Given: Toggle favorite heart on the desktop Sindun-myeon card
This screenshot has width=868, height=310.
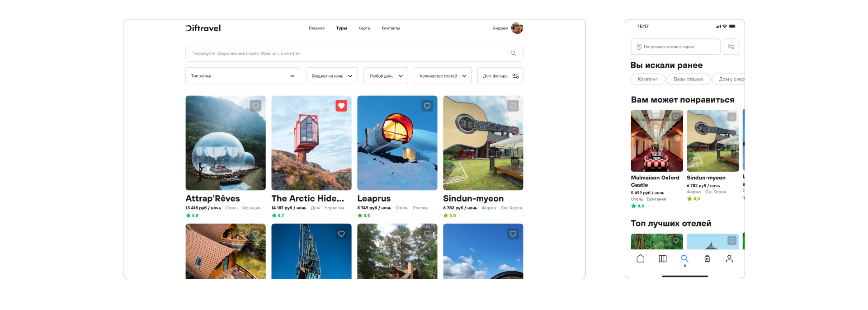Looking at the screenshot, I should coord(513,106).
